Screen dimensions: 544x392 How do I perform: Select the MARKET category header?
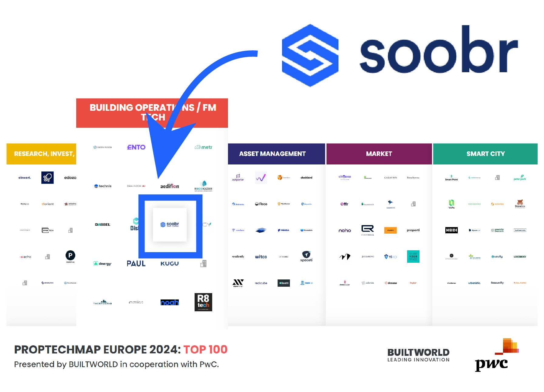coord(379,154)
